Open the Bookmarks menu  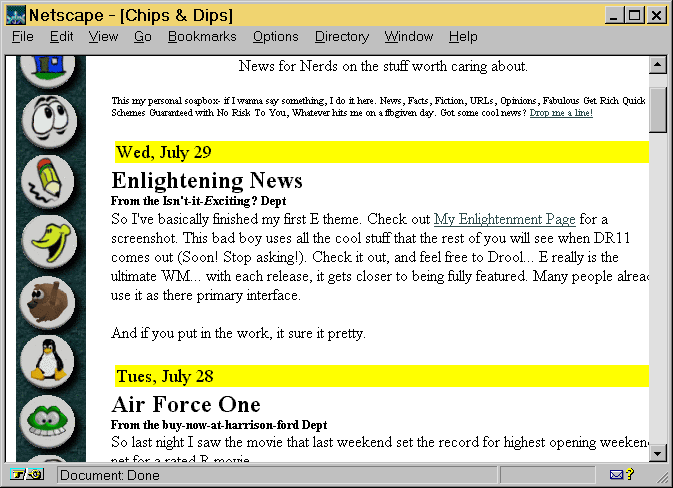202,37
